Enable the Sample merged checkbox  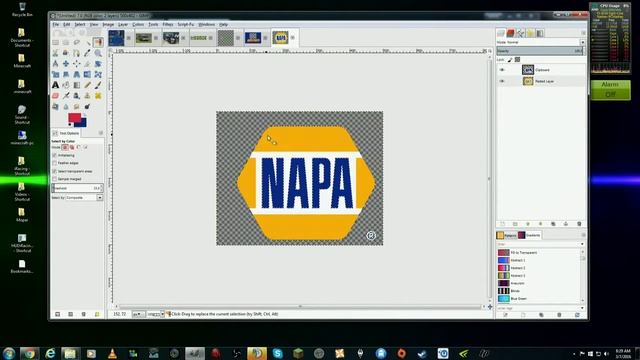[x=54, y=179]
